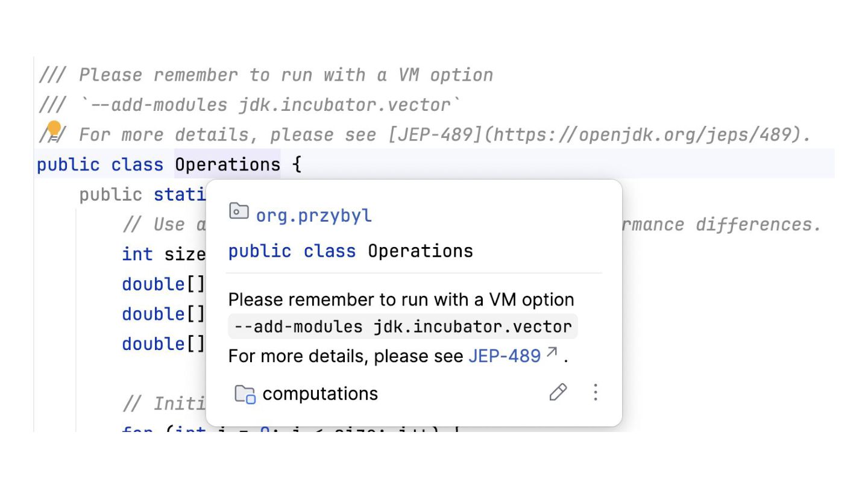Select the computations module label
Screen dimensions: 868x488
pyautogui.click(x=320, y=394)
